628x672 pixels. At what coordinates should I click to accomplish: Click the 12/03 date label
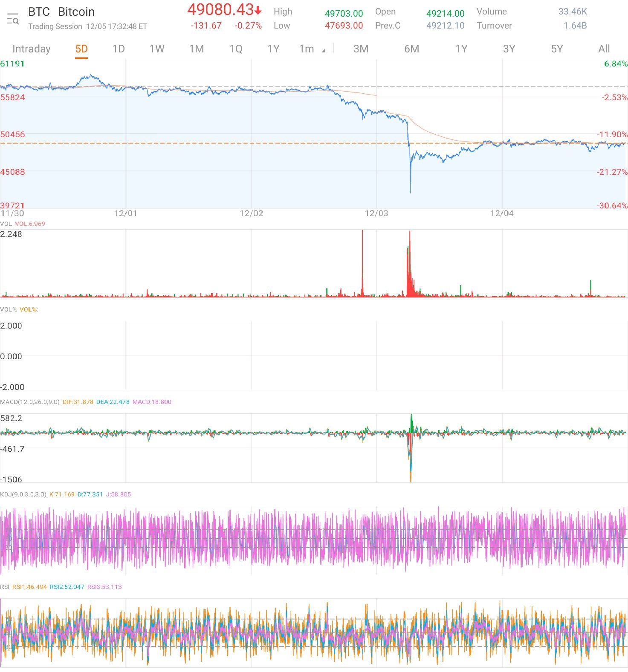pos(376,213)
